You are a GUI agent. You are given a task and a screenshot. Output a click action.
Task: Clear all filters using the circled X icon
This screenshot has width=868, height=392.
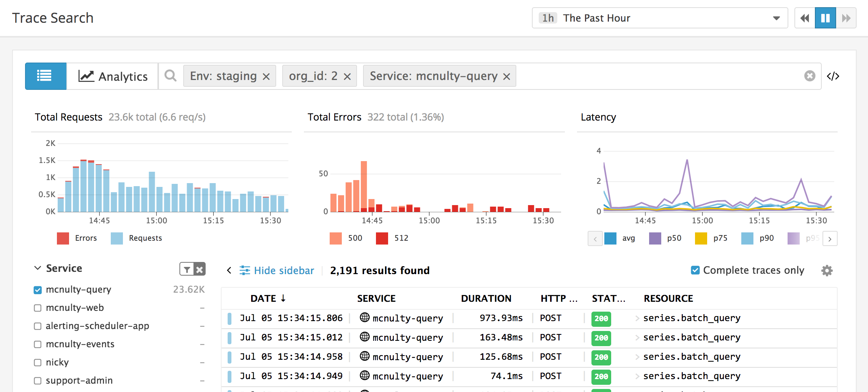(x=810, y=76)
